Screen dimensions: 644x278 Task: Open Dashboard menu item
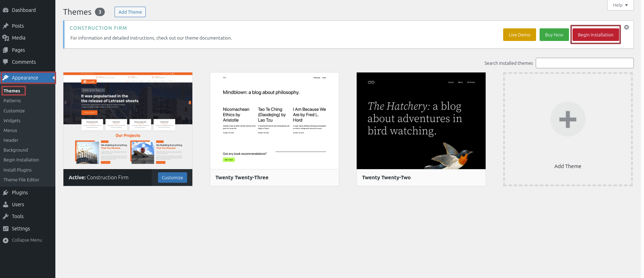click(x=28, y=10)
